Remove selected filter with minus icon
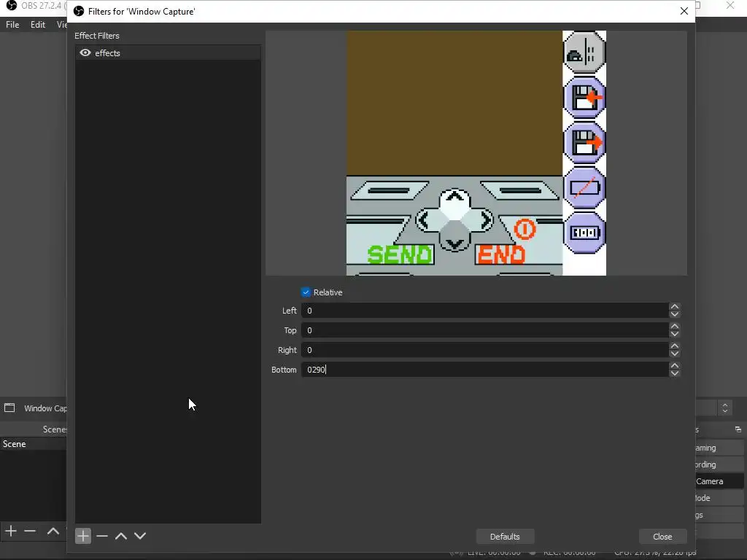This screenshot has height=560, width=747. 102,536
